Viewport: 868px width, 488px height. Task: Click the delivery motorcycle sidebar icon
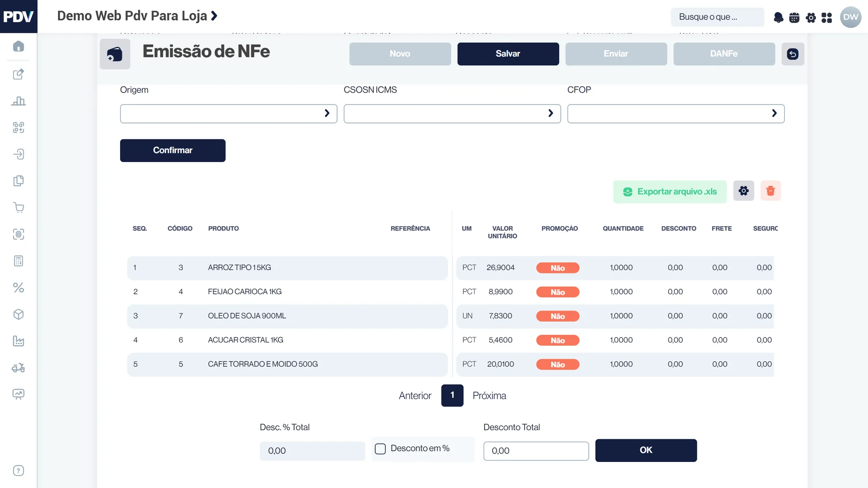(x=18, y=368)
